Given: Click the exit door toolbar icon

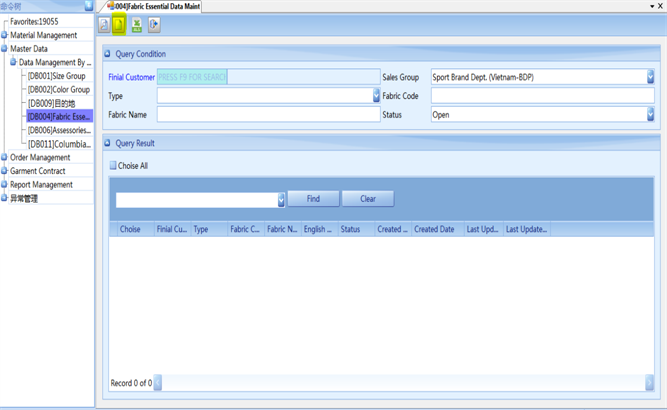Looking at the screenshot, I should pyautogui.click(x=154, y=25).
